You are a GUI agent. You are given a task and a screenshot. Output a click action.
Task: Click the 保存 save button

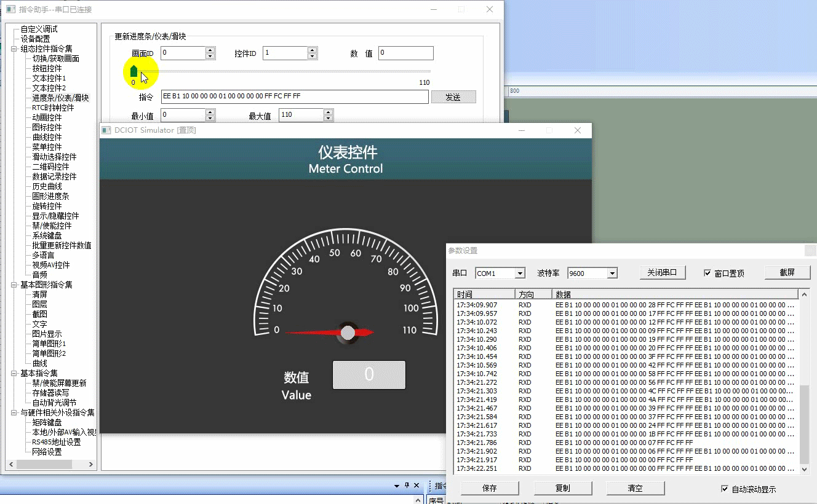(490, 488)
